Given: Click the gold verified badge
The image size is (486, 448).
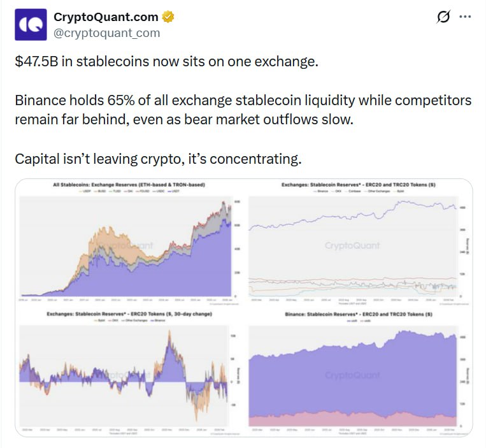Looking at the screenshot, I should point(168,17).
